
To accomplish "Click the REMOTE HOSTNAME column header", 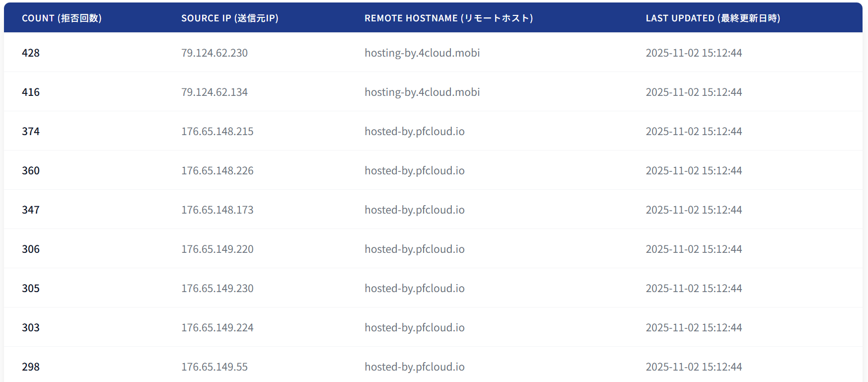I will 448,18.
